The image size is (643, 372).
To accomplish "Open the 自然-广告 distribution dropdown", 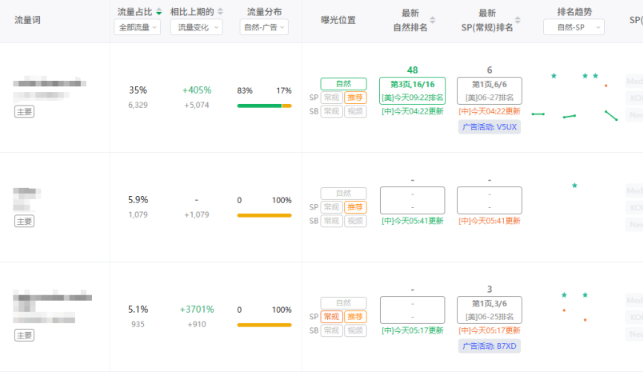I will coord(264,27).
